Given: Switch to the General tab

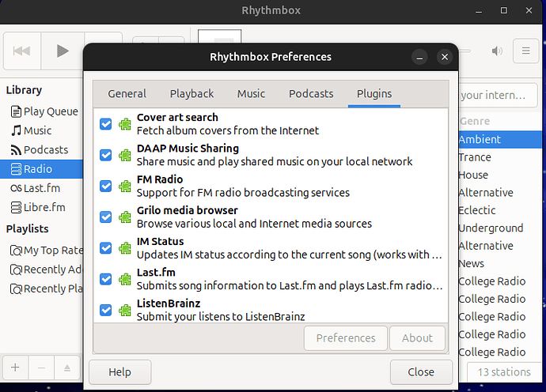Looking at the screenshot, I should tap(127, 93).
